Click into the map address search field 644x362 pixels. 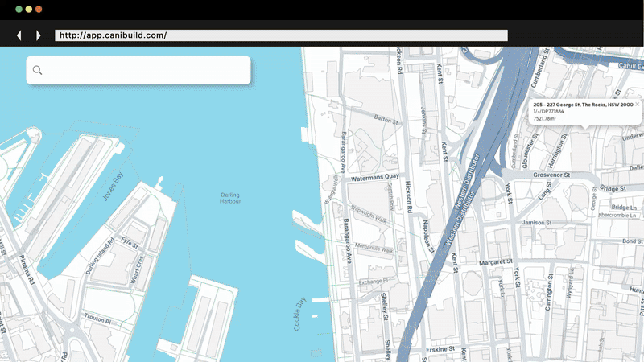pyautogui.click(x=145, y=70)
